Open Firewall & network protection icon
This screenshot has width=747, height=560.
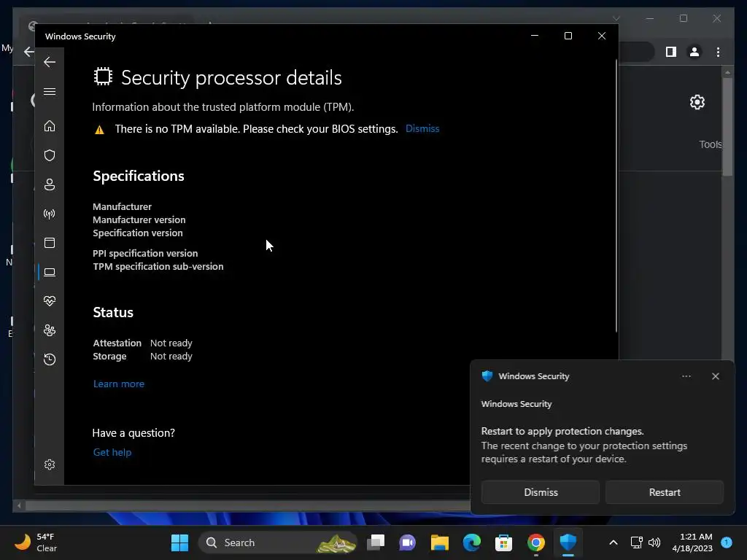point(50,214)
